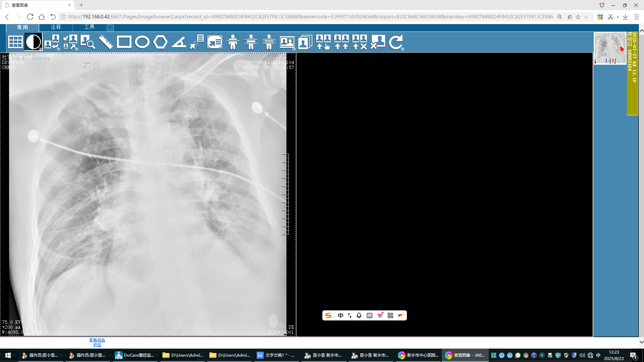Click the 返回 link

pyautogui.click(x=97, y=345)
